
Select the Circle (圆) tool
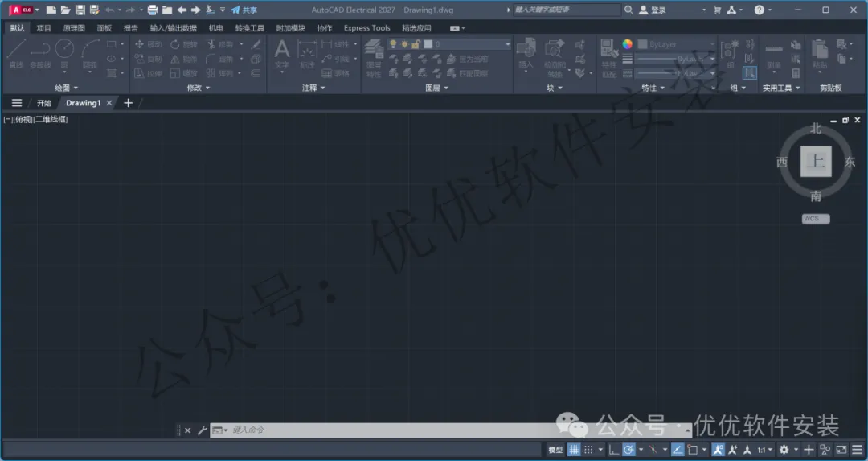(64, 54)
